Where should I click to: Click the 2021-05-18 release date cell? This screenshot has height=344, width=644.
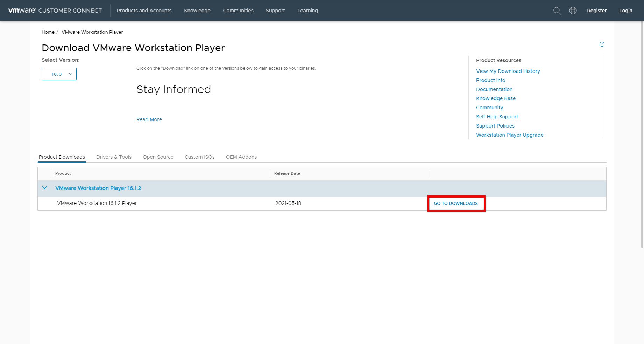click(x=288, y=203)
